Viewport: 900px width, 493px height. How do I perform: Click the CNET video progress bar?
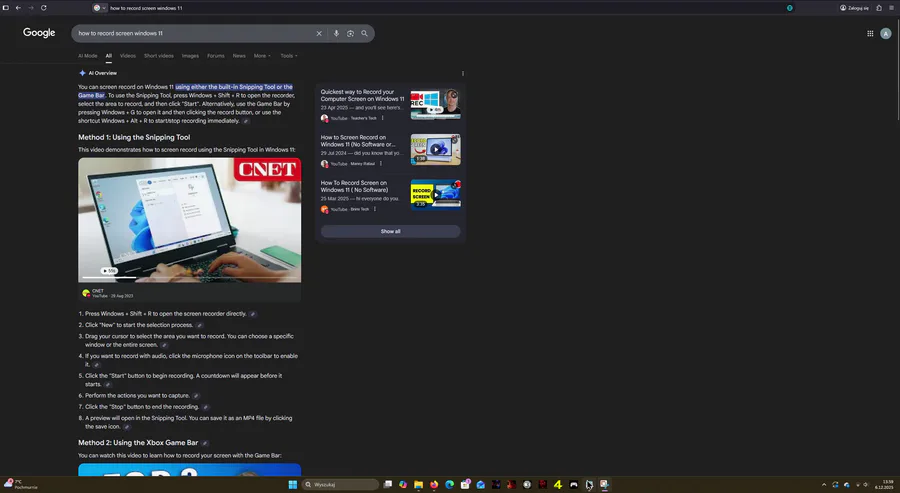click(189, 278)
